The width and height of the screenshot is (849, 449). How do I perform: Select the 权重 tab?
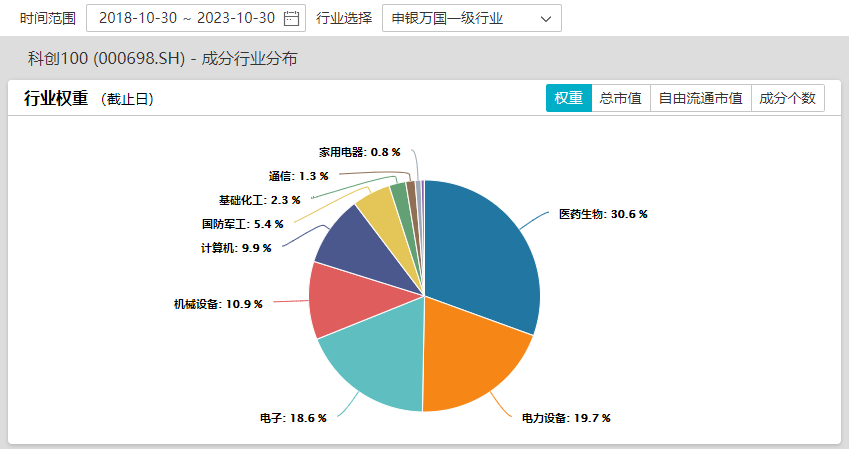[x=569, y=98]
